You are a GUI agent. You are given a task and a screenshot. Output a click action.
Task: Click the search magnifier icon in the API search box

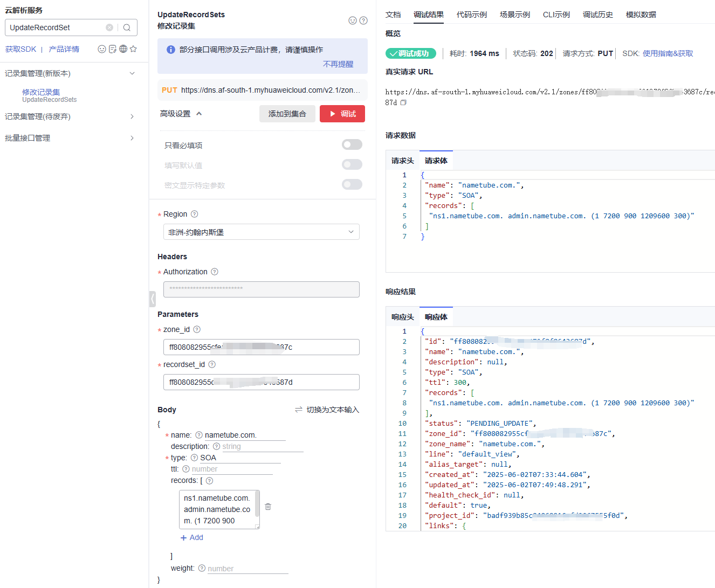coord(127,27)
